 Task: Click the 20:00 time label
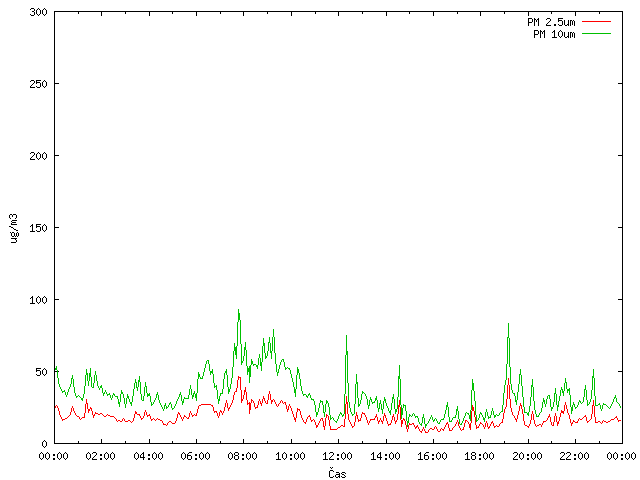pos(527,456)
